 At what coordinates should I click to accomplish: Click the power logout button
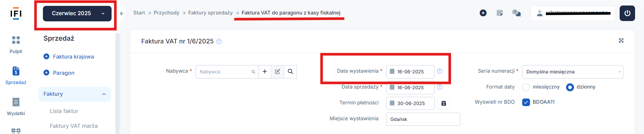(x=627, y=13)
